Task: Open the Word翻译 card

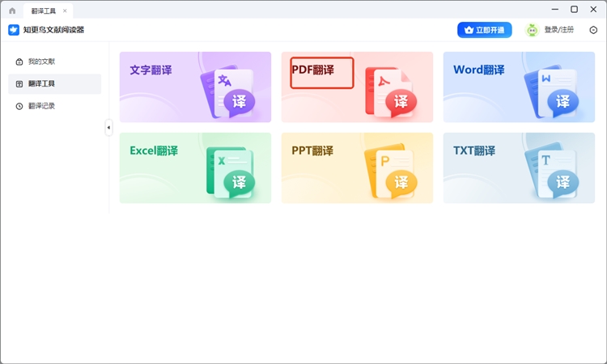Action: click(519, 87)
